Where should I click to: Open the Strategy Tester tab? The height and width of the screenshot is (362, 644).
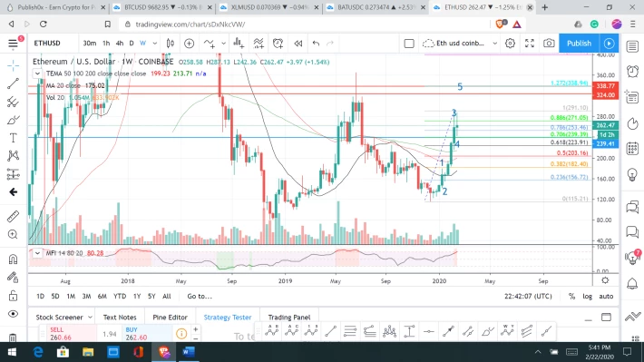(x=228, y=318)
